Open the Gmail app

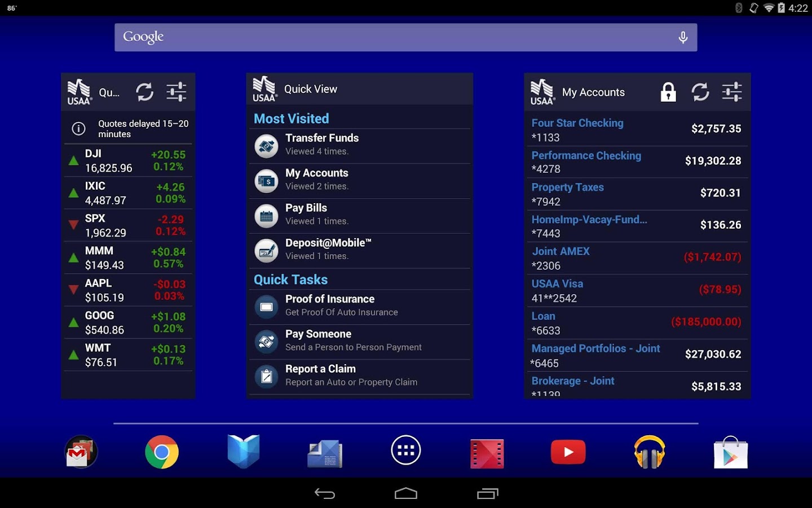click(81, 452)
